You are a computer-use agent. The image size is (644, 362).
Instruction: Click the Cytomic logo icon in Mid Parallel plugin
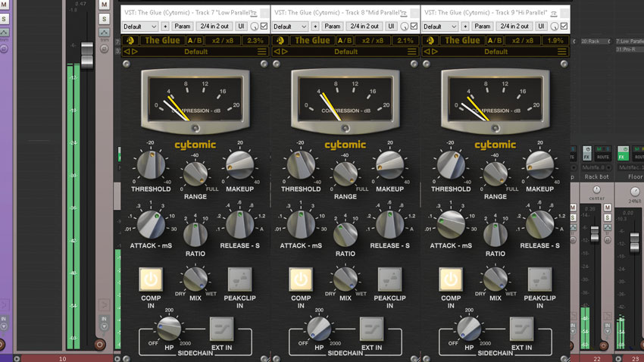(280, 40)
